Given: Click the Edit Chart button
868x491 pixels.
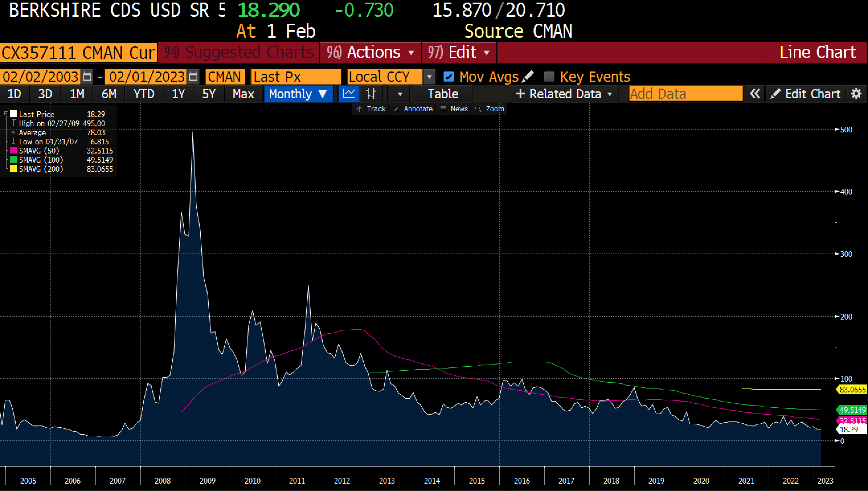Looking at the screenshot, I should pyautogui.click(x=806, y=94).
